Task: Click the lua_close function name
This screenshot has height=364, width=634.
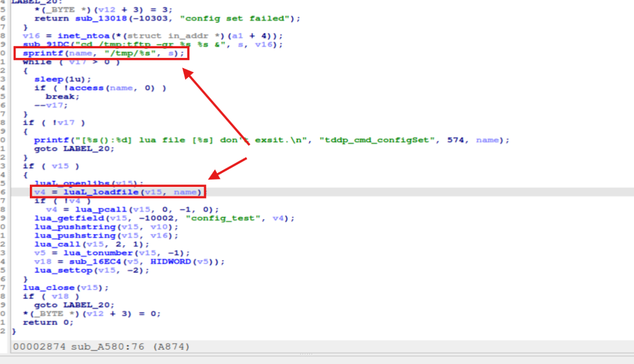Action: tap(48, 288)
